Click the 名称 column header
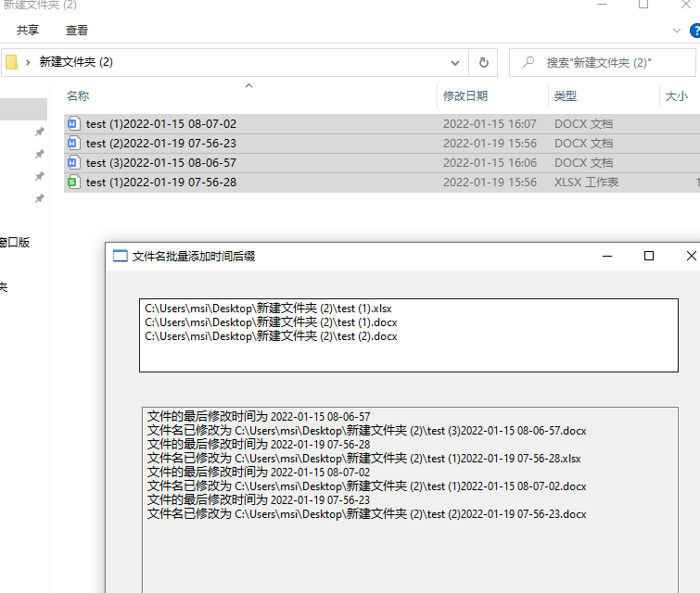The height and width of the screenshot is (593, 700). tap(78, 96)
